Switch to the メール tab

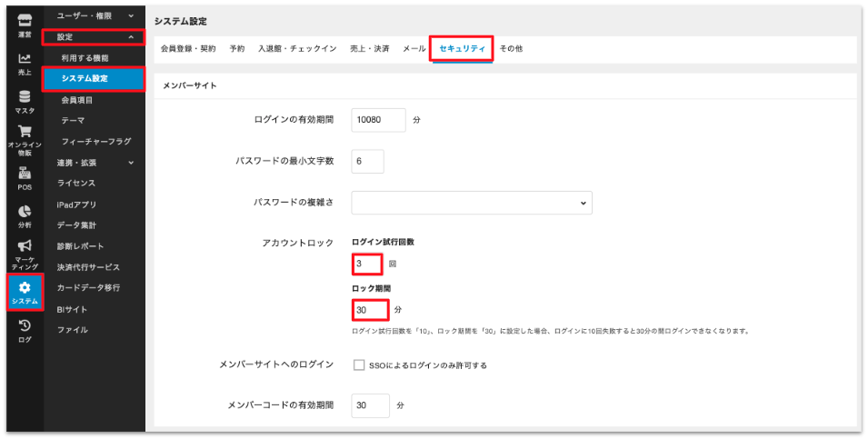click(x=414, y=48)
